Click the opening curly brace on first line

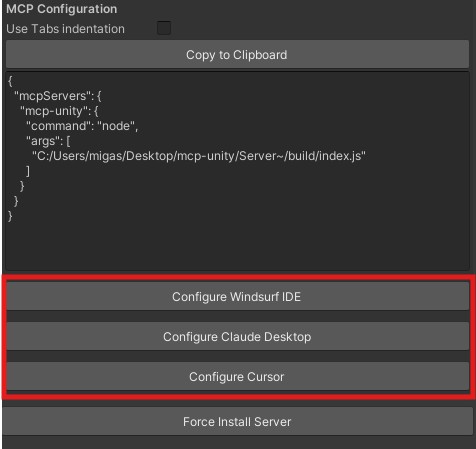tap(10, 81)
